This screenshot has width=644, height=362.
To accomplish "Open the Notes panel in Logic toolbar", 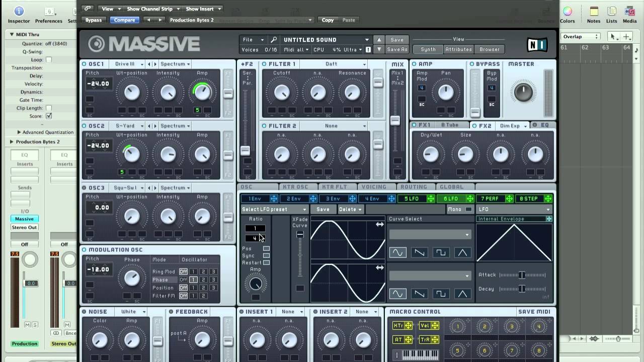I will coord(594,15).
